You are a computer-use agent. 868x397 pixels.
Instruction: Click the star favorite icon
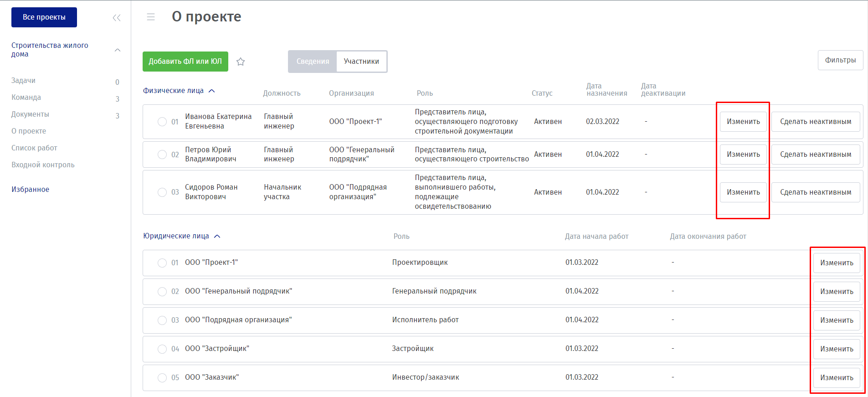coord(241,62)
